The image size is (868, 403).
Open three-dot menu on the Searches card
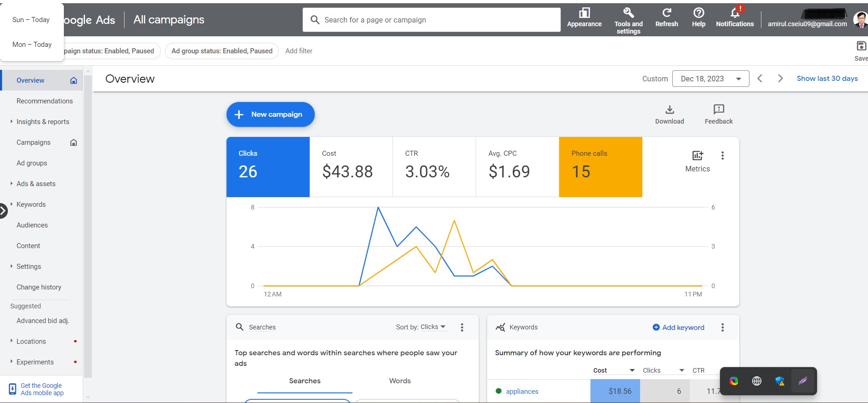pos(462,327)
